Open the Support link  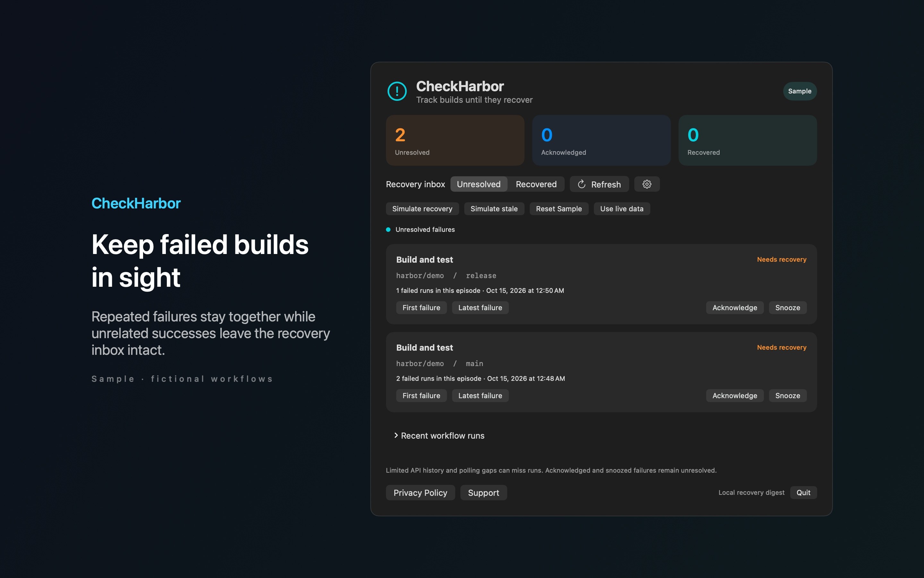pyautogui.click(x=483, y=493)
